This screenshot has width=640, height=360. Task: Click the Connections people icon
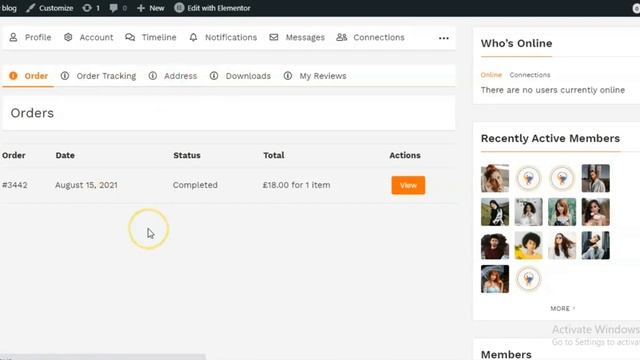coord(342,37)
